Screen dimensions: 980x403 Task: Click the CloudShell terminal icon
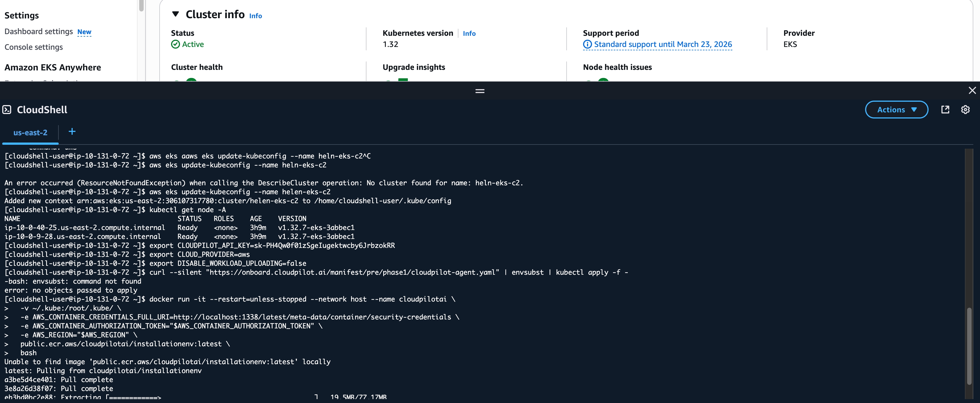pos(7,110)
